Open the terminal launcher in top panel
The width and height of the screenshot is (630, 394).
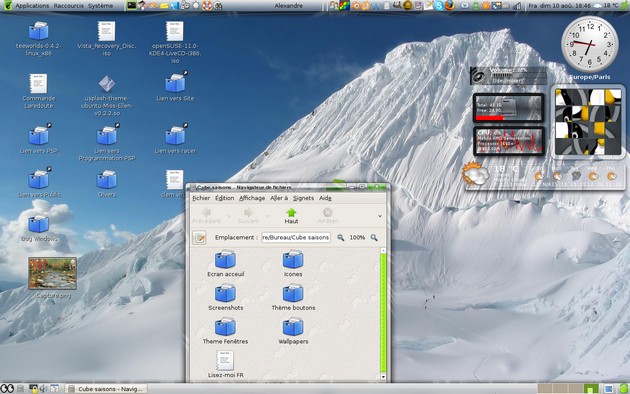tap(131, 6)
